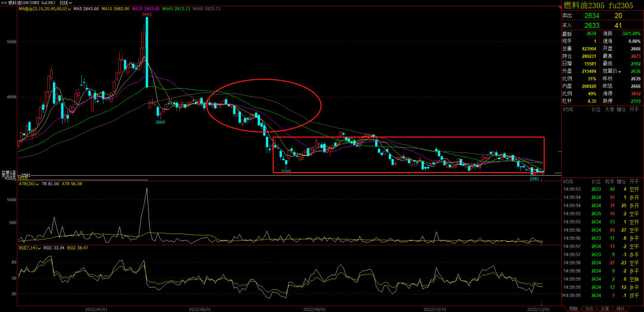The image size is (644, 312).
Task: Click the 总量 value 423904
Action: click(588, 48)
